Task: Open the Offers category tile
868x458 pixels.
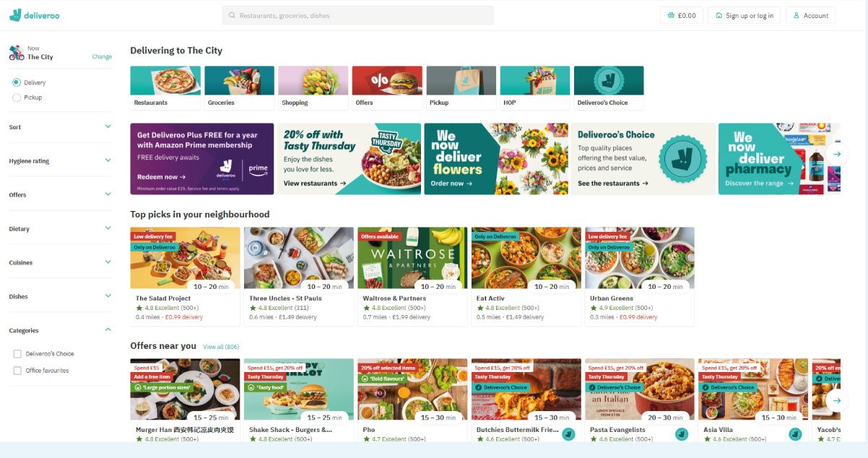Action: point(386,87)
